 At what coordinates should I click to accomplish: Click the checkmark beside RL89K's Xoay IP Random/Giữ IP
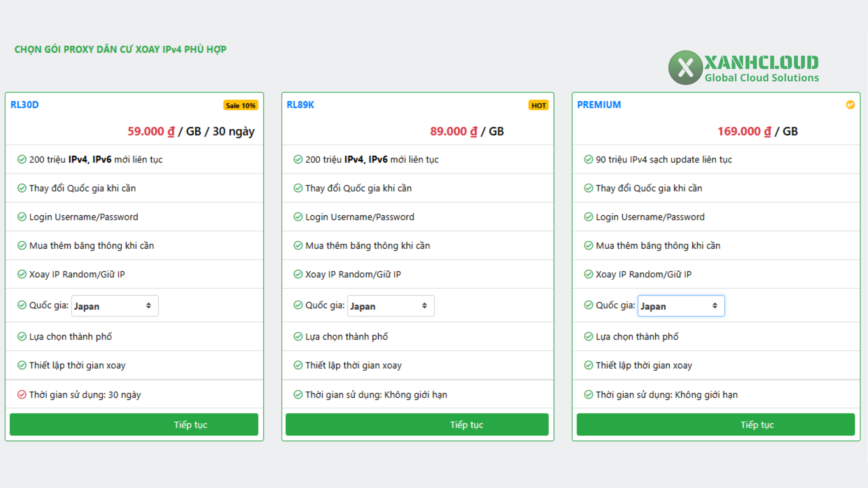pyautogui.click(x=298, y=274)
